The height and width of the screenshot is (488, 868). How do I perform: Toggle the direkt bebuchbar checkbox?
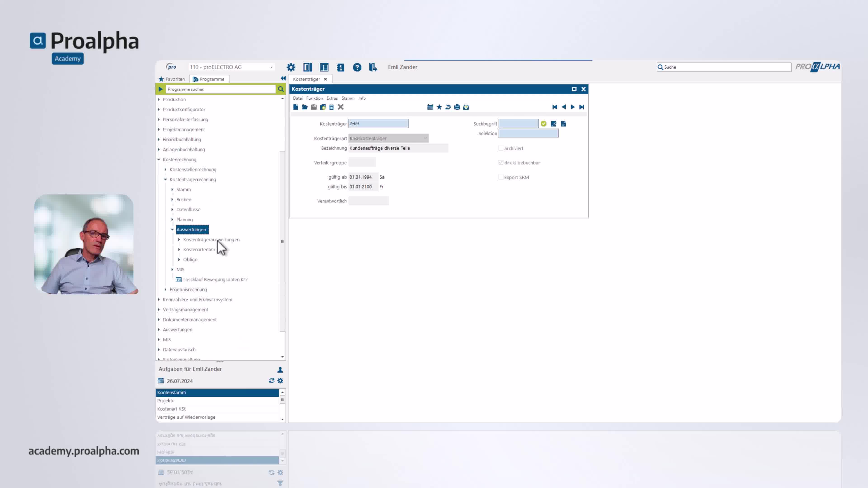pos(501,163)
